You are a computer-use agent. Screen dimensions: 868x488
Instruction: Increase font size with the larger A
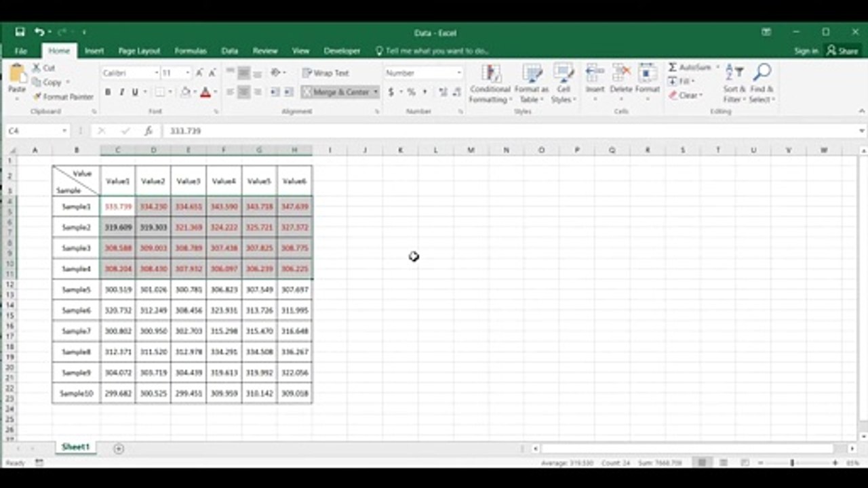[x=199, y=73]
